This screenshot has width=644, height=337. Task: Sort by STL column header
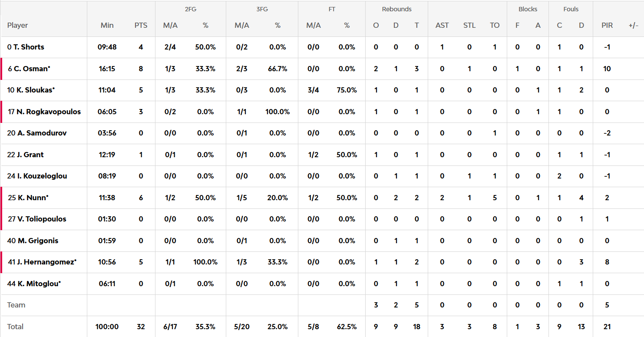(x=469, y=25)
